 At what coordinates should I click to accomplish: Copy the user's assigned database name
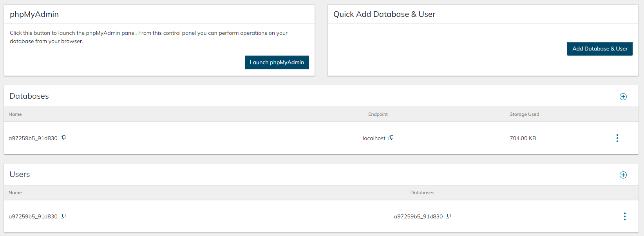coord(448,216)
